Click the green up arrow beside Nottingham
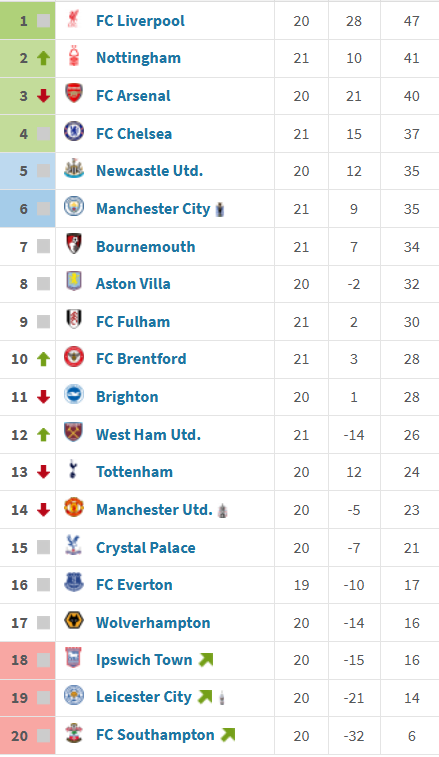 (43, 58)
